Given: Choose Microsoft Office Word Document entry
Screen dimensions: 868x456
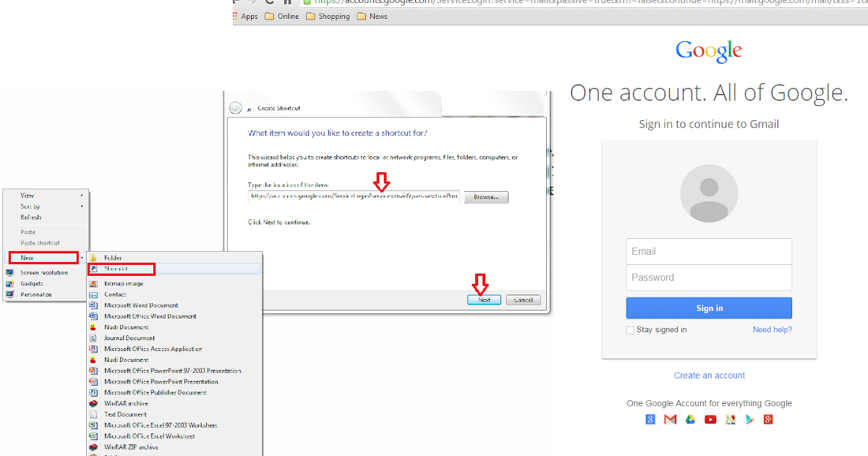Looking at the screenshot, I should (174, 316).
